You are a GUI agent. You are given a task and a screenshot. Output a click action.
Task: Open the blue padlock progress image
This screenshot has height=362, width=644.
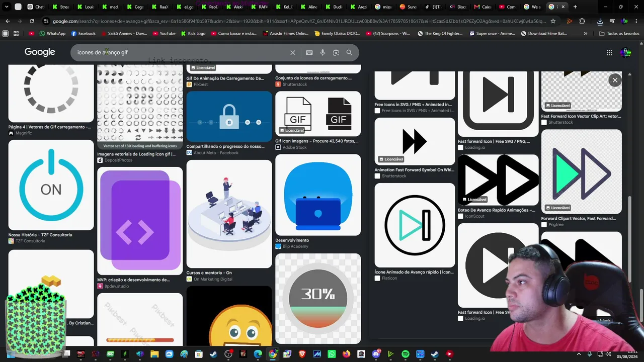click(x=229, y=117)
